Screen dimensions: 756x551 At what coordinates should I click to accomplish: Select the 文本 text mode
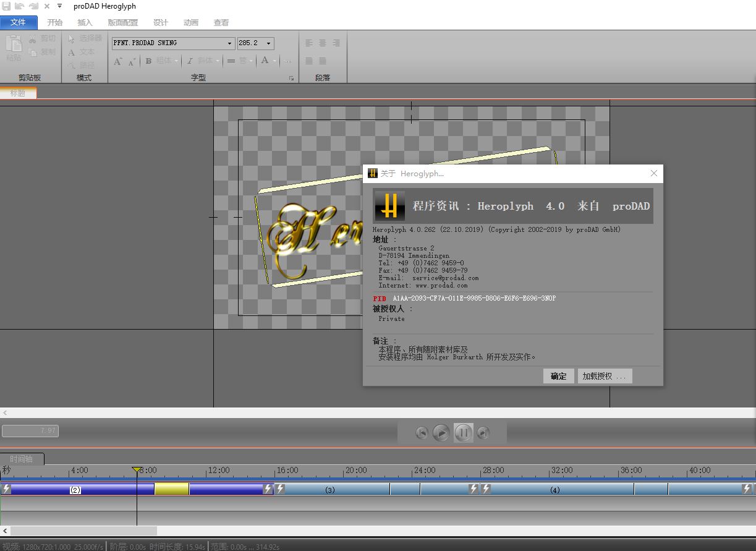click(x=81, y=52)
